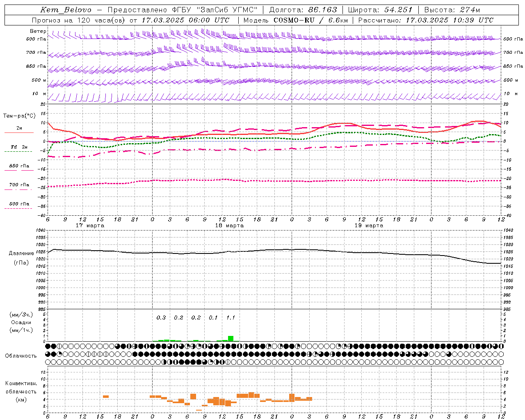Image resolution: width=525 pixels, height=420 pixels.
Task: Click the "(мм/1ч.)" precipitation unit label
Action: tap(21, 330)
